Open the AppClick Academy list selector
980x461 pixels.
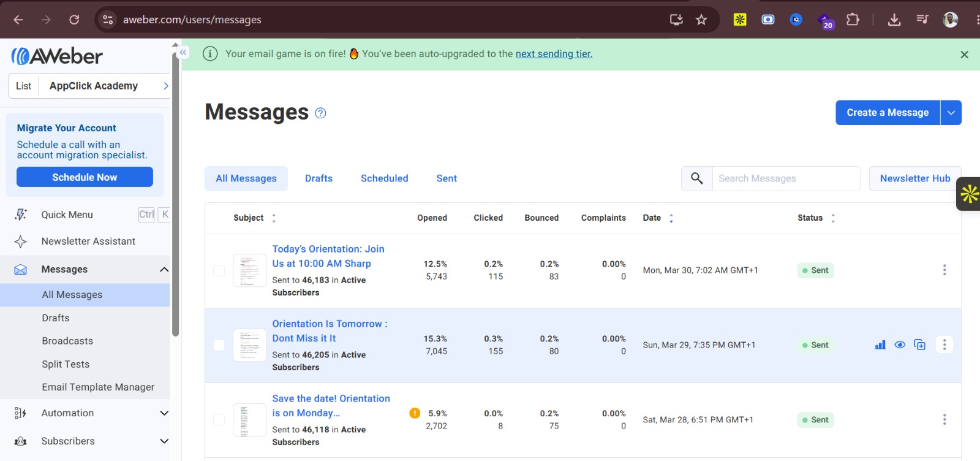click(89, 86)
